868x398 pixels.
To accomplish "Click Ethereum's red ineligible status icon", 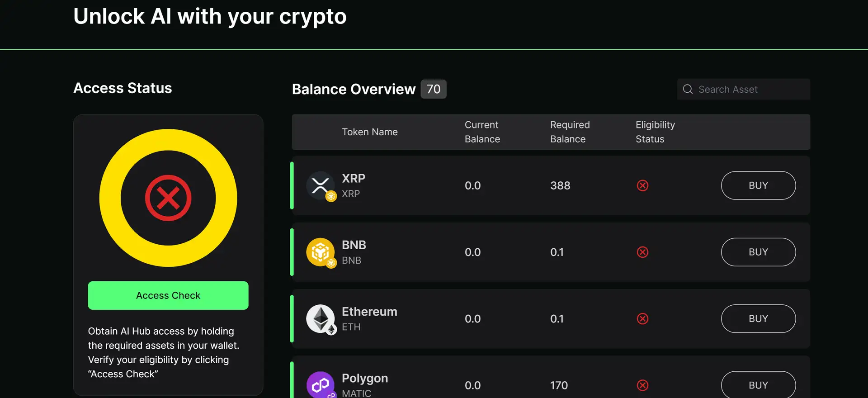I will click(x=642, y=319).
